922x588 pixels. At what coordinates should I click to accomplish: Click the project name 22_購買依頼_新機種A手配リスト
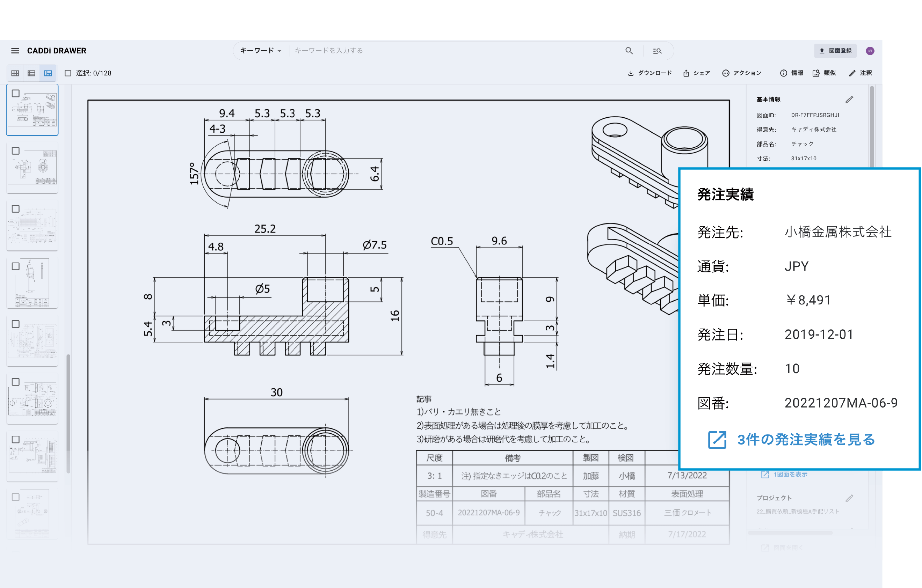pos(798,512)
